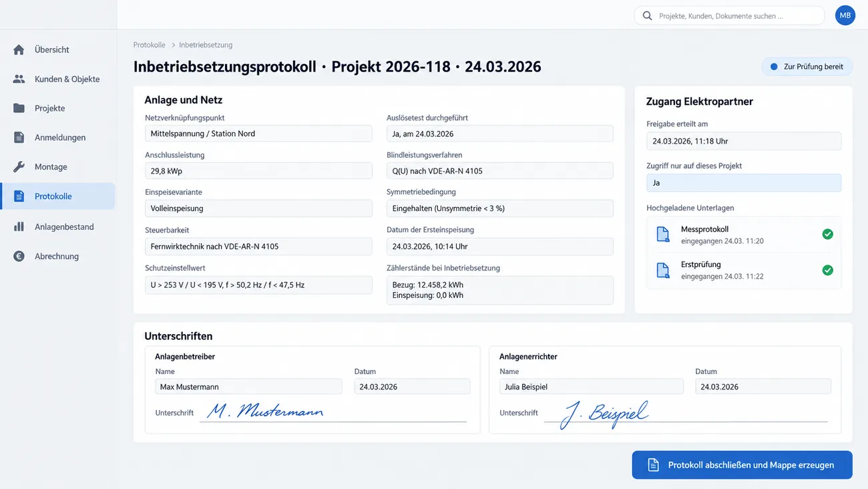Click the Anlagenerrichter name field Julia Beispiel
868x489 pixels.
[592, 387]
